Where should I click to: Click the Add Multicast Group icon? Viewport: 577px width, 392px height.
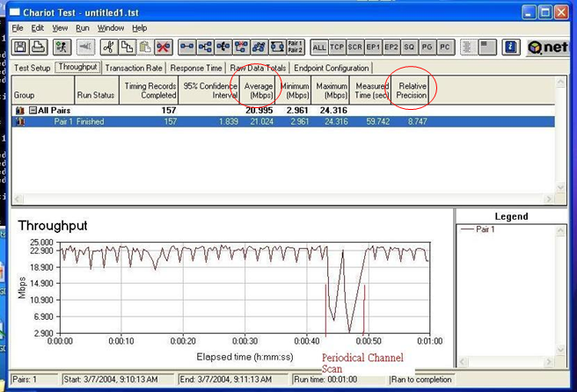(x=205, y=47)
